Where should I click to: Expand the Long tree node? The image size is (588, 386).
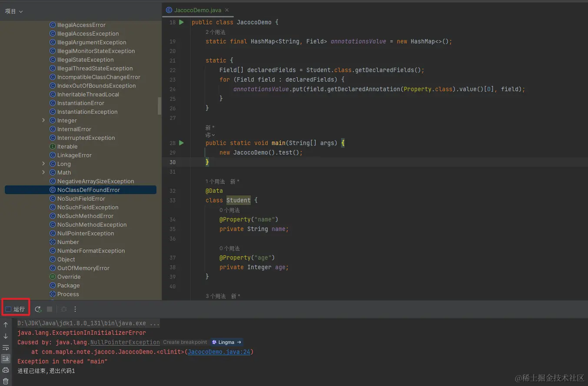coord(43,164)
